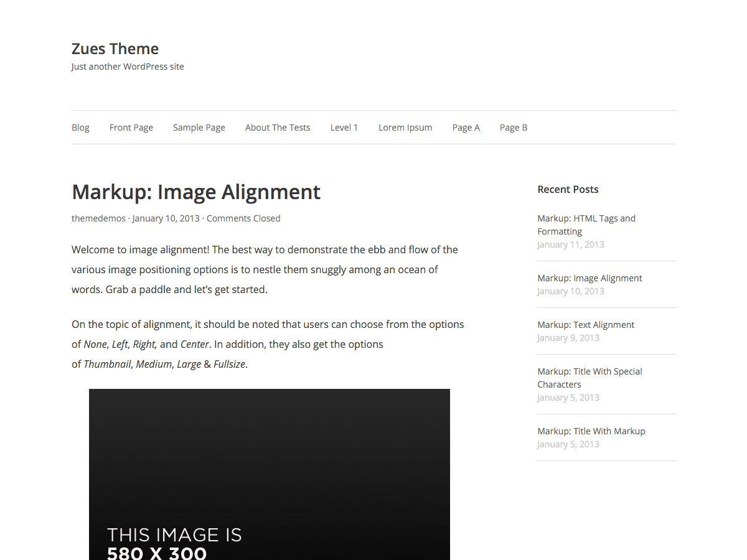747x560 pixels.
Task: Select Lorem Ipsum in the navigation bar
Action: pos(405,127)
